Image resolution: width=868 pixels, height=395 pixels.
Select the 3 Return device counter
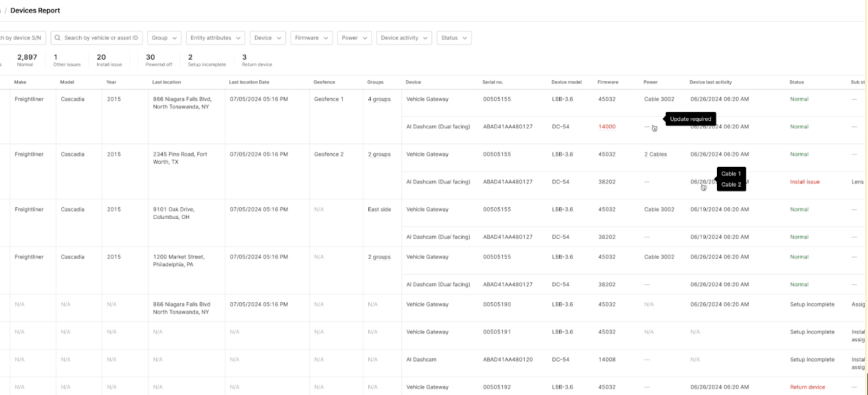coord(256,60)
